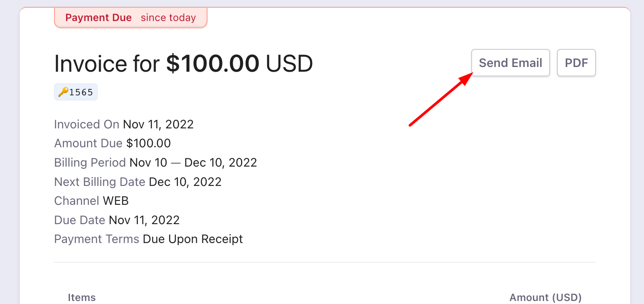Click the Invoiced On date Nov 11, 2022

coord(158,125)
